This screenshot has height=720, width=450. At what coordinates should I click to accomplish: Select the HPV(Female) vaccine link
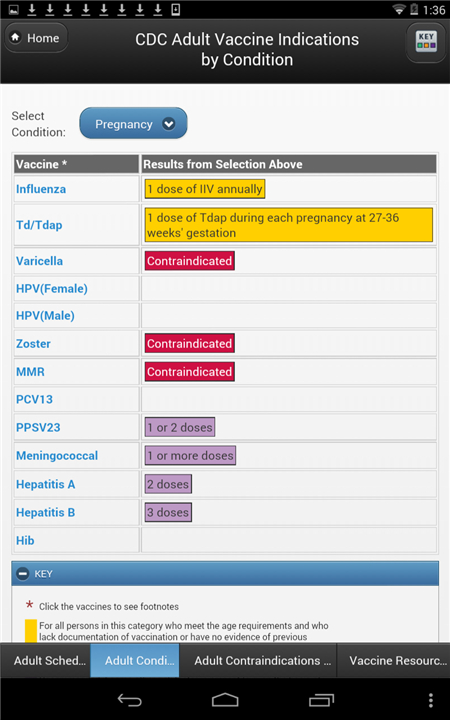52,288
